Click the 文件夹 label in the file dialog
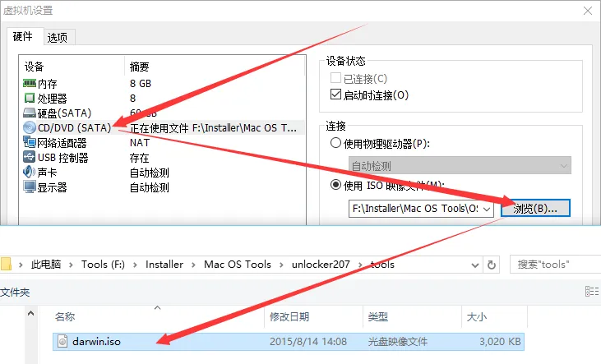Image resolution: width=601 pixels, height=364 pixels. tap(15, 293)
